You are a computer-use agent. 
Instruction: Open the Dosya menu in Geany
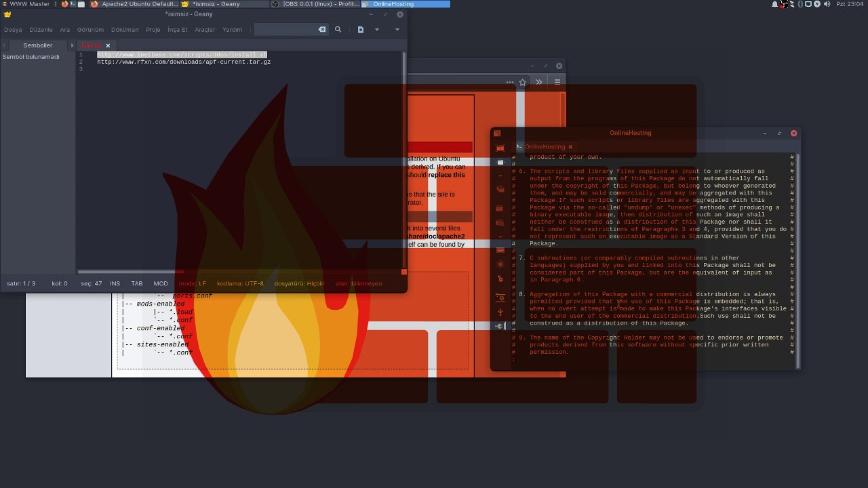(13, 30)
